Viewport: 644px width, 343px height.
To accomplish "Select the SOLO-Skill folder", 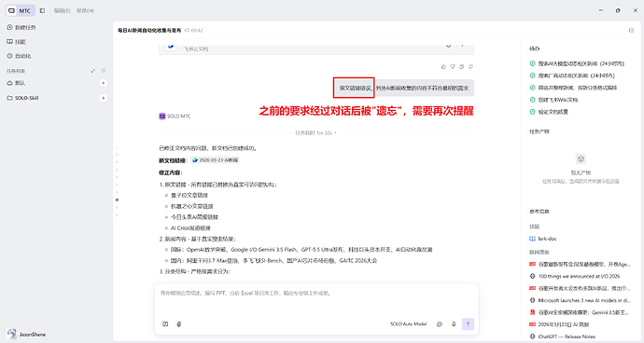I will [x=23, y=98].
